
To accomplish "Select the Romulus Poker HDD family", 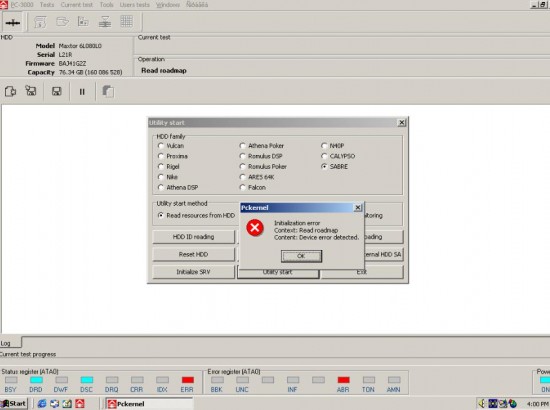I will pyautogui.click(x=242, y=167).
